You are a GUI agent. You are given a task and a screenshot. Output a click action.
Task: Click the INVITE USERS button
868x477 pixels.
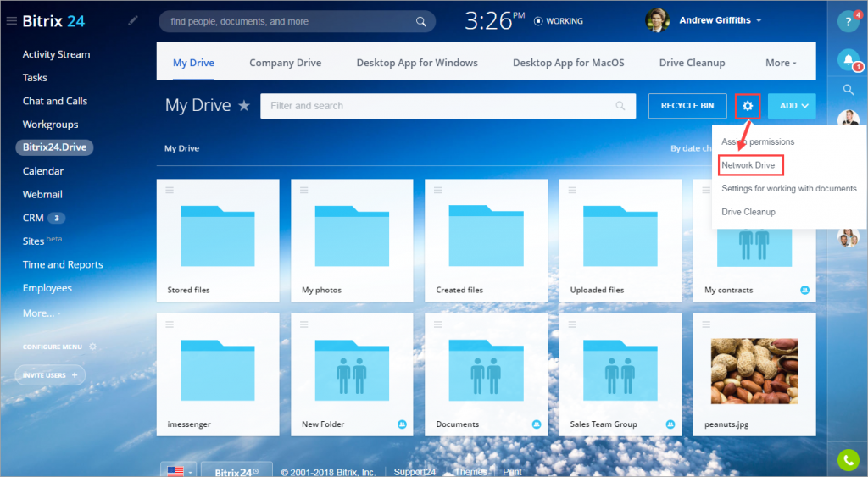point(50,375)
